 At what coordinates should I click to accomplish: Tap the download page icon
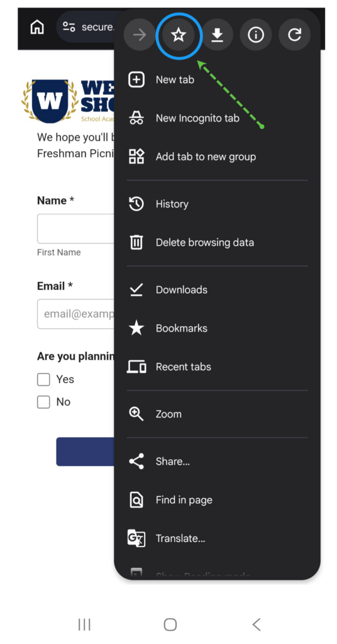(217, 35)
